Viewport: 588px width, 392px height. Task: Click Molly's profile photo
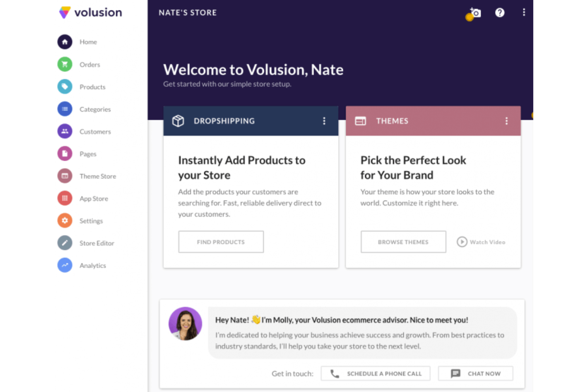(x=185, y=324)
